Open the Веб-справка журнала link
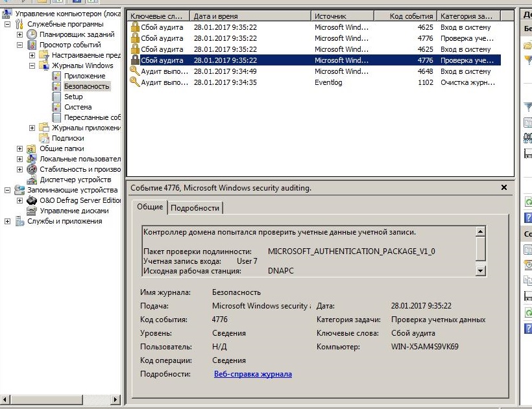532x409 pixels. pos(252,374)
